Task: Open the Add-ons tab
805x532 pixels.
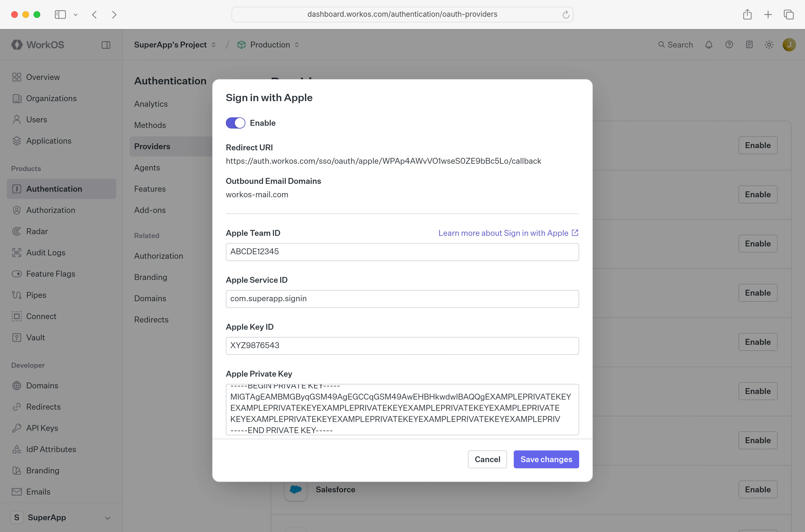Action: (150, 210)
